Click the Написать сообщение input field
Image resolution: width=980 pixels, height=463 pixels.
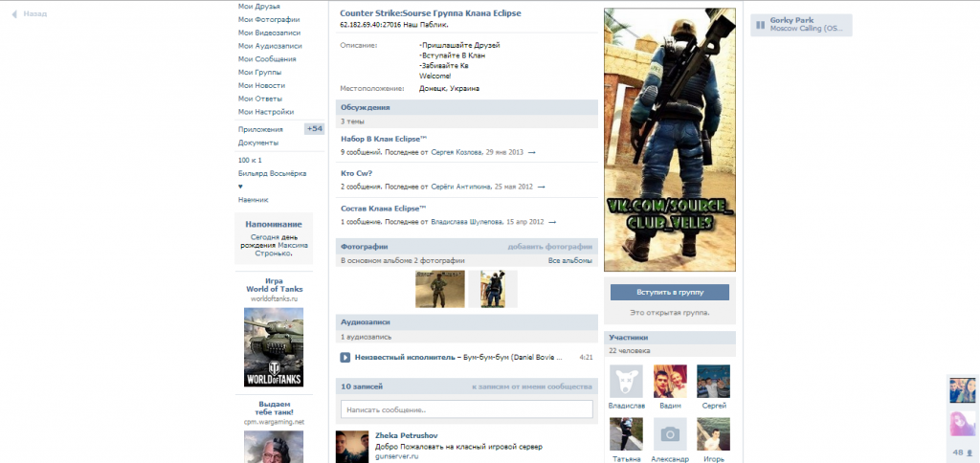[466, 409]
